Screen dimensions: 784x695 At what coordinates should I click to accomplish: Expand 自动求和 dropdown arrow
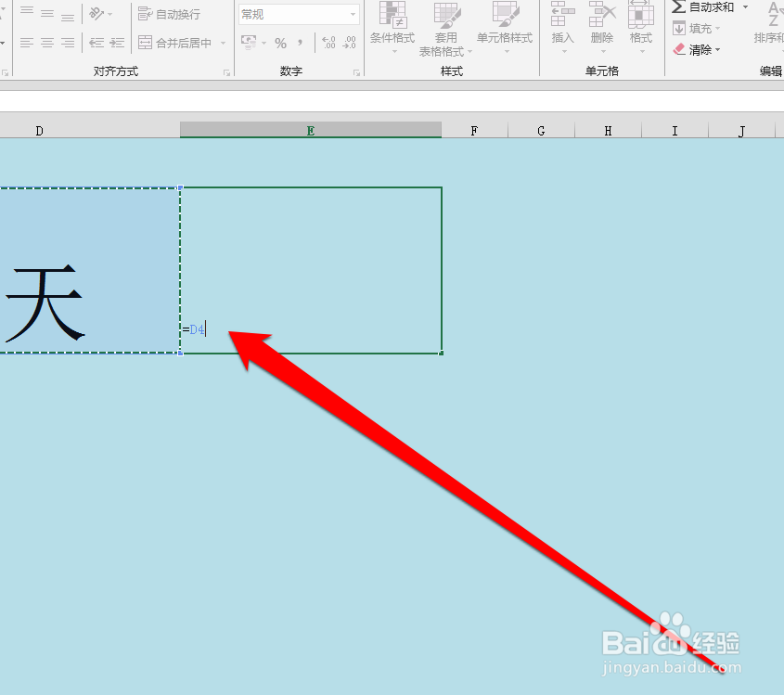coord(746,7)
